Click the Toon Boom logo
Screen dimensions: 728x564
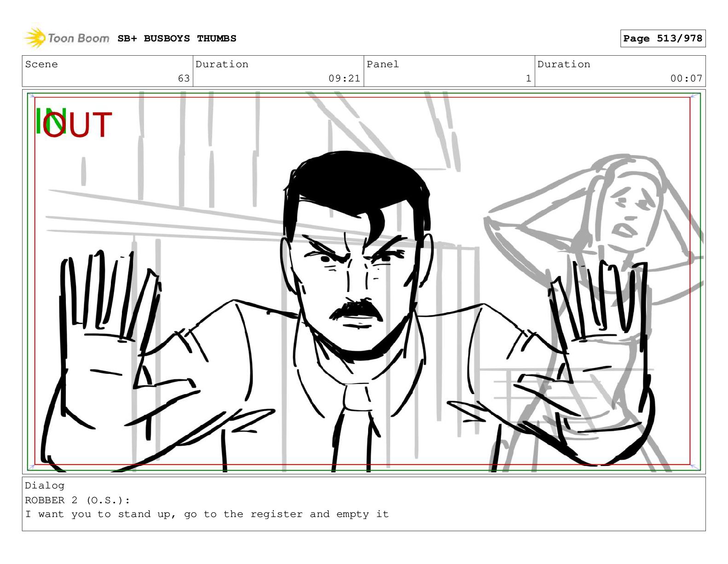pos(67,38)
